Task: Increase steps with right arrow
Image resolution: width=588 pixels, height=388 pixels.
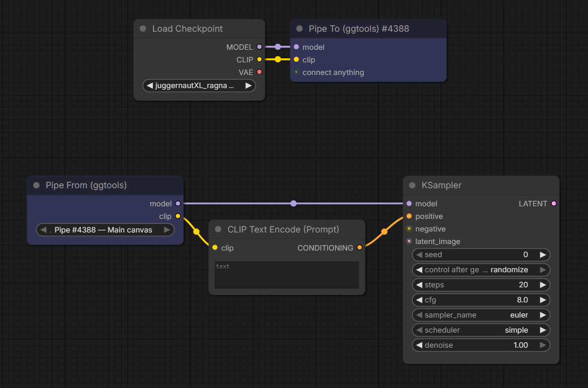Action: point(543,285)
